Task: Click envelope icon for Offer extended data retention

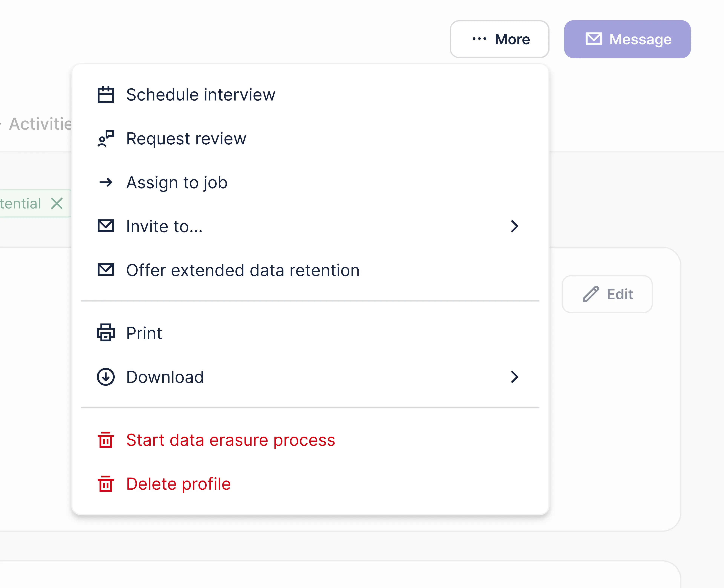Action: click(106, 270)
